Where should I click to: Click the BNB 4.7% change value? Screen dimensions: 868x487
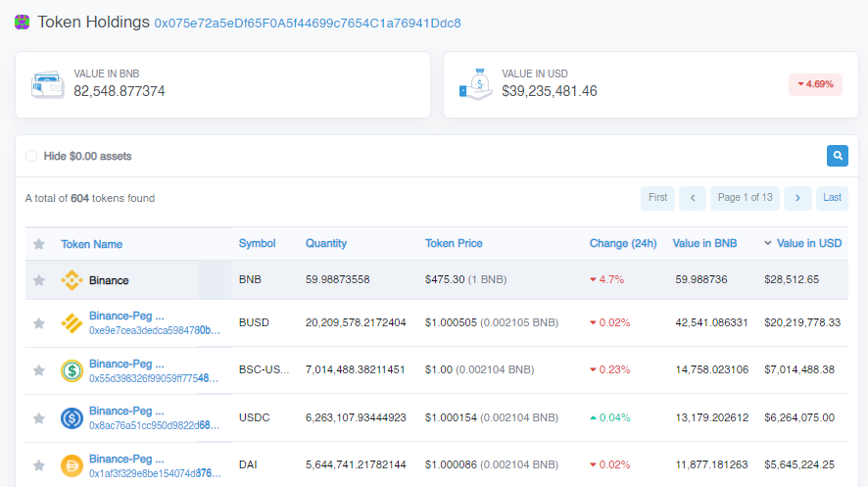[x=606, y=279]
